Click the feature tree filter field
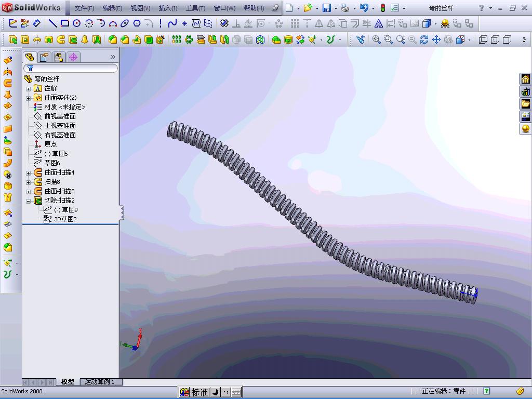Viewport: 532px width, 399px height. click(71, 68)
